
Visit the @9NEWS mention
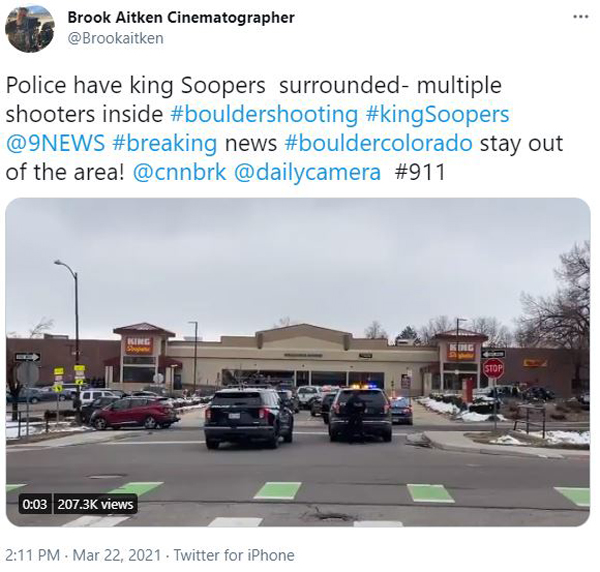(55, 143)
